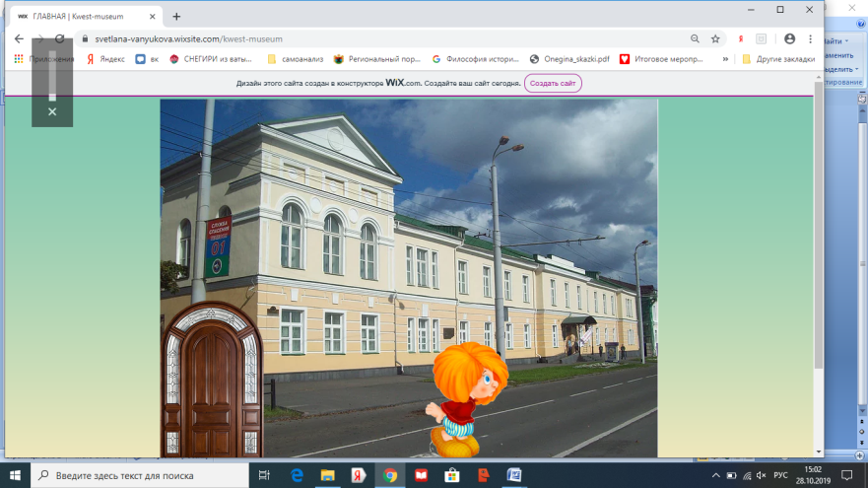The height and width of the screenshot is (488, 868).
Task: Open Другие закладки folder
Action: pyautogui.click(x=778, y=59)
